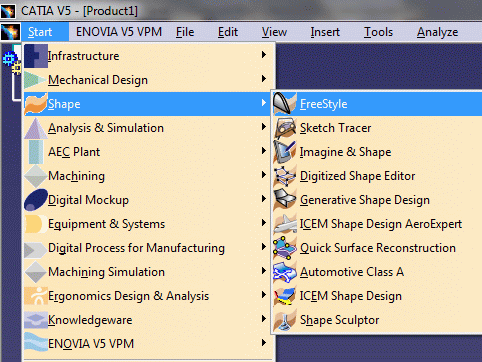Image resolution: width=482 pixels, height=362 pixels.
Task: Click the CATIA title bar application icon
Action: (8, 11)
